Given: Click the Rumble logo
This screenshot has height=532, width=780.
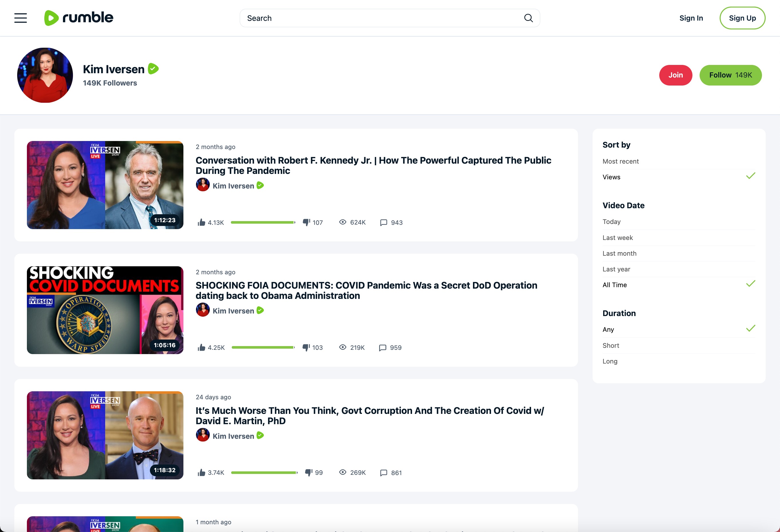Looking at the screenshot, I should tap(79, 18).
